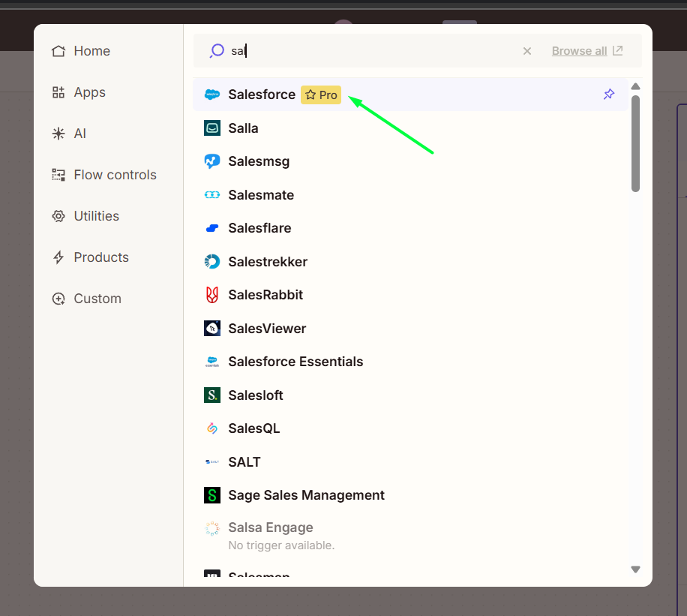Click the Salesforce cloud logo
The image size is (687, 616).
(212, 95)
